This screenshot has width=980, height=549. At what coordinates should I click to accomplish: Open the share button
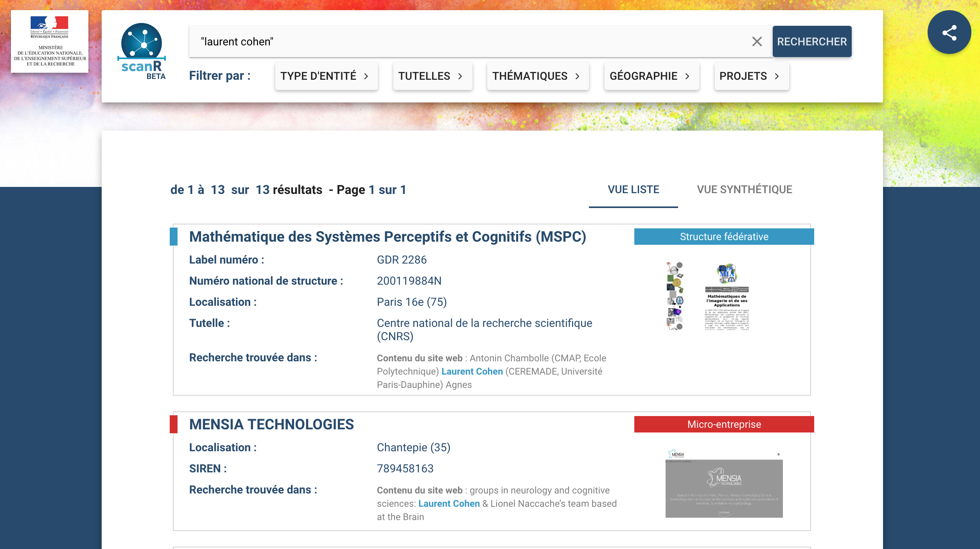(949, 32)
